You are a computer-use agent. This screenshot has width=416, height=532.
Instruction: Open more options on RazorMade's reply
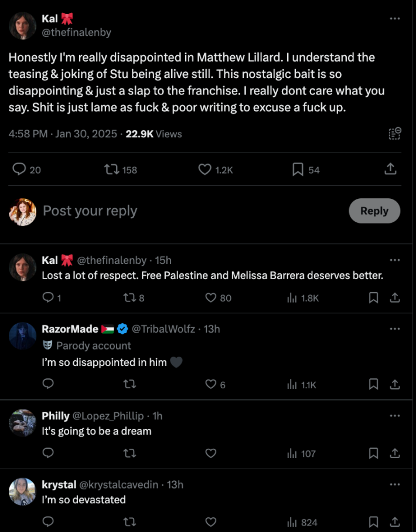(x=394, y=329)
